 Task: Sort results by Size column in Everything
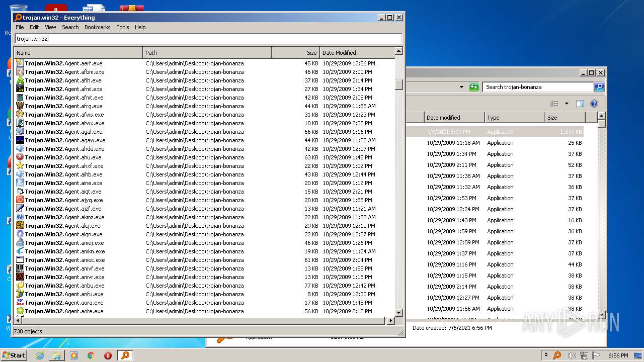click(x=296, y=52)
